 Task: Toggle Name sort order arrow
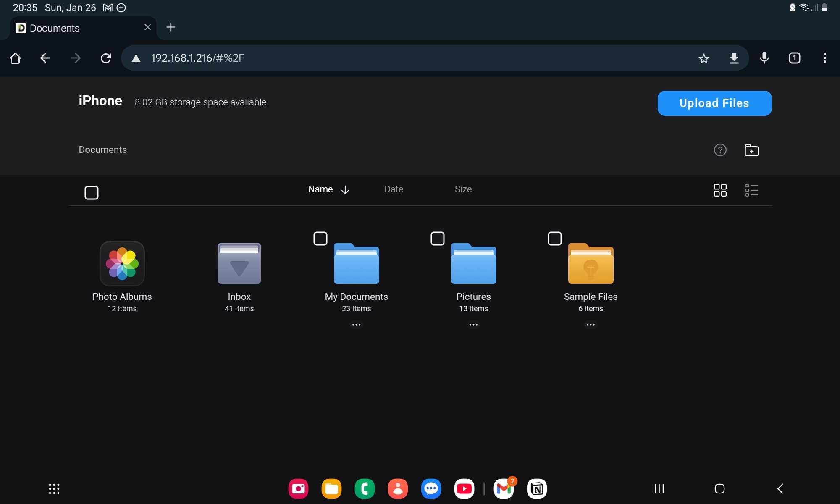coord(345,190)
